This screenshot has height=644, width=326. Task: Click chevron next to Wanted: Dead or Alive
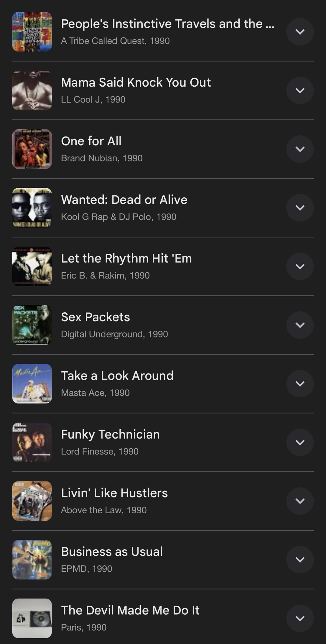coord(300,208)
